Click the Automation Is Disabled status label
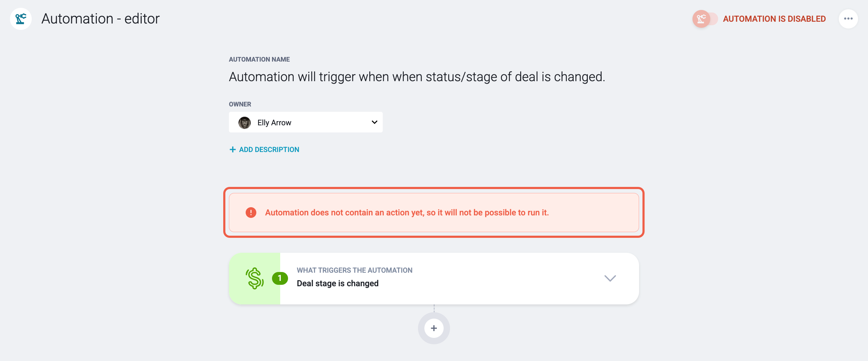The height and width of the screenshot is (361, 868). tap(774, 19)
